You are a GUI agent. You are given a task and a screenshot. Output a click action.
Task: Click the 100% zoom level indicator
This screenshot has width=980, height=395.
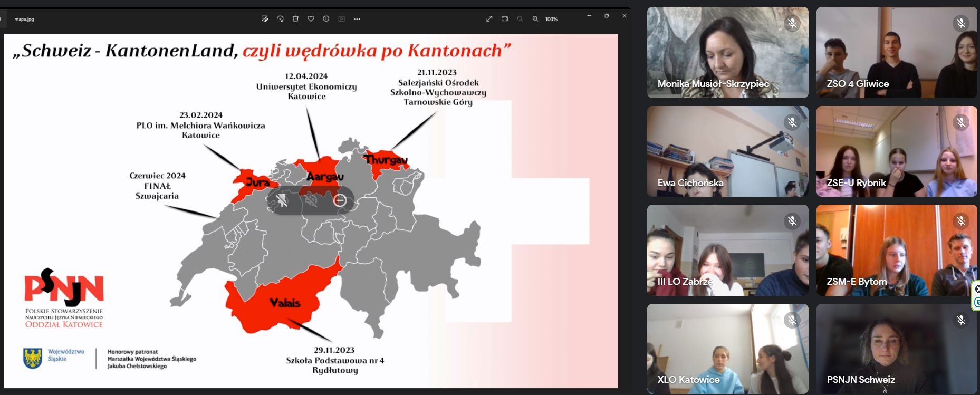coord(551,19)
